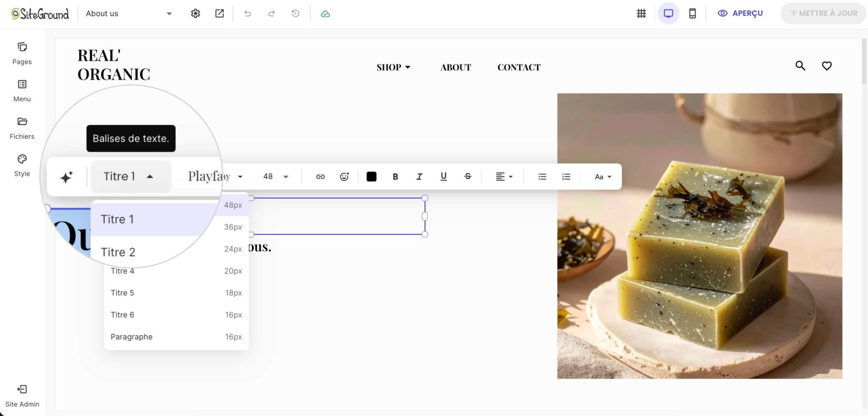
Task: Go to Site Admin
Action: (x=22, y=396)
